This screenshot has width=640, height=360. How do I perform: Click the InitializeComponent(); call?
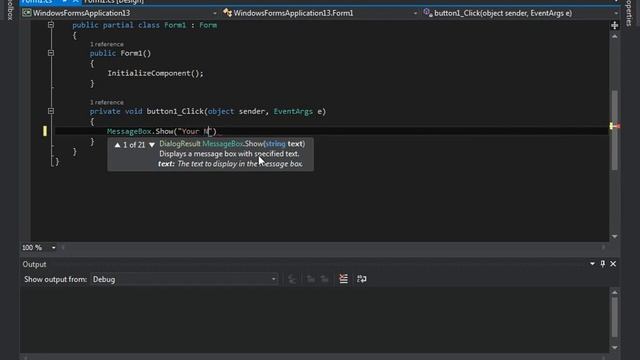click(x=155, y=73)
